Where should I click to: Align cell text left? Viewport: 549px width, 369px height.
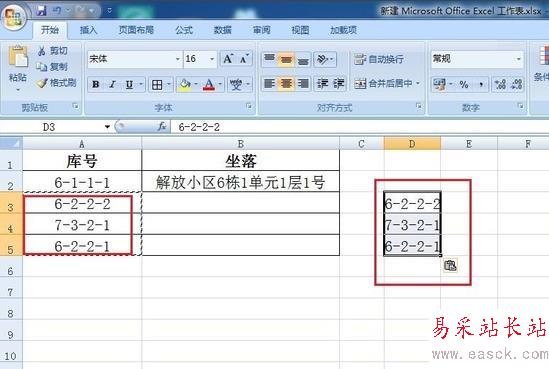269,84
